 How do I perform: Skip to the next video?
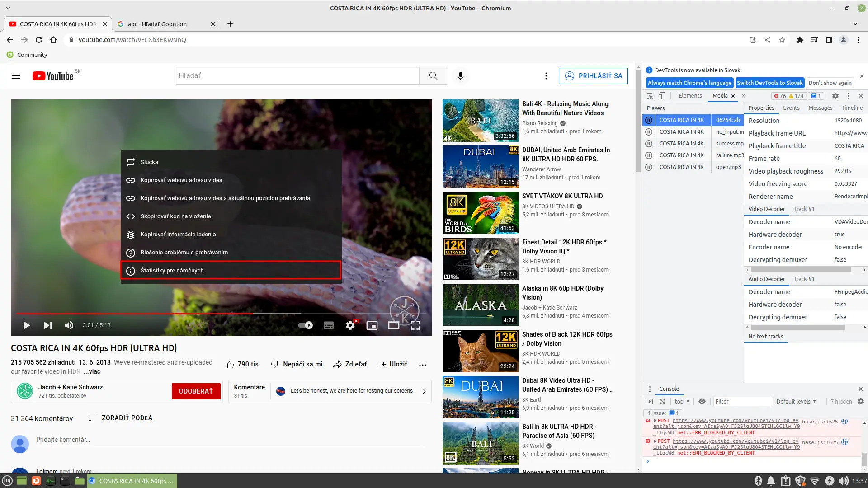(47, 325)
